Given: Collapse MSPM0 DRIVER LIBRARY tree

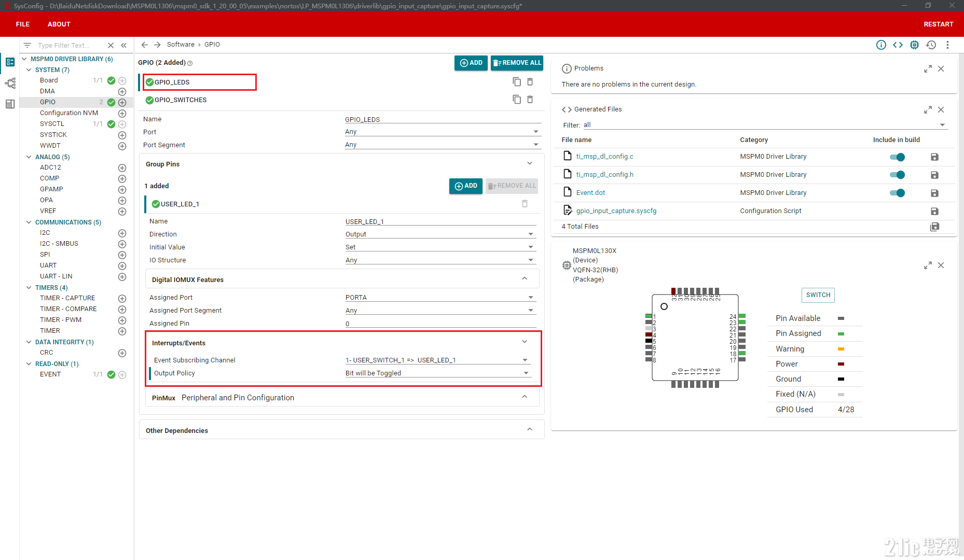Looking at the screenshot, I should coord(24,59).
